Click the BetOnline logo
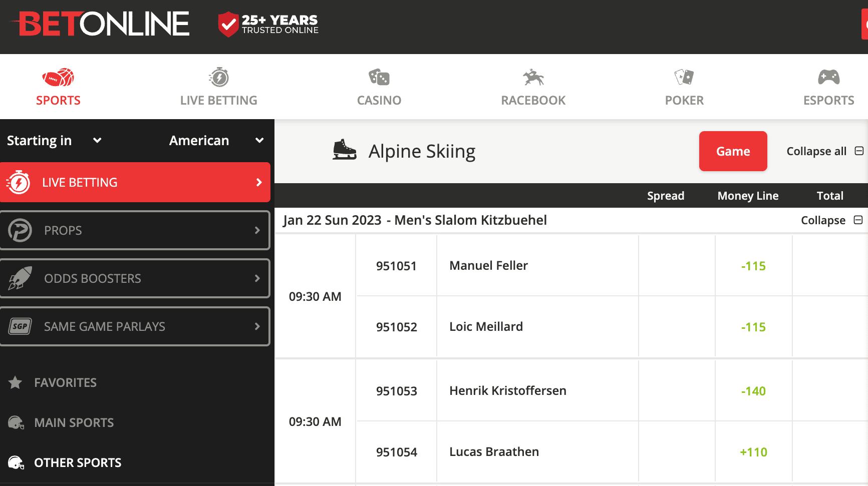The height and width of the screenshot is (486, 868). (100, 24)
